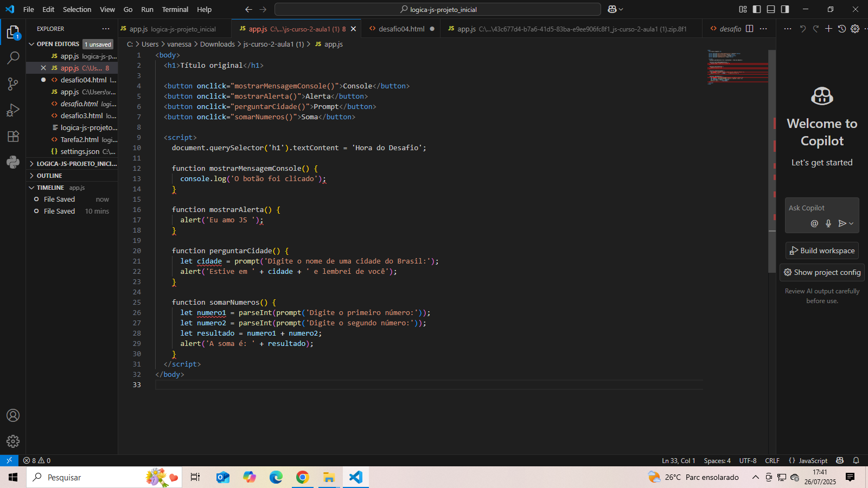Open Copilot chat settings gear
The image size is (868, 488).
tap(855, 29)
